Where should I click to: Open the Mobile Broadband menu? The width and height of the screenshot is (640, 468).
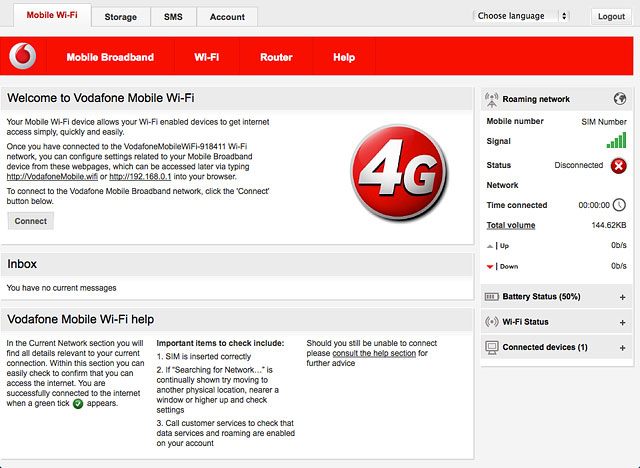click(110, 57)
